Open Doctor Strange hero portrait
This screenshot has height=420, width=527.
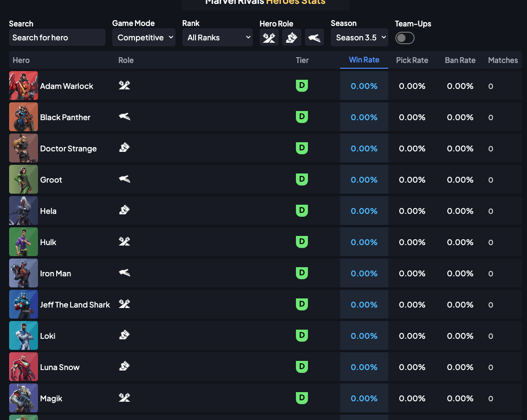pos(24,148)
